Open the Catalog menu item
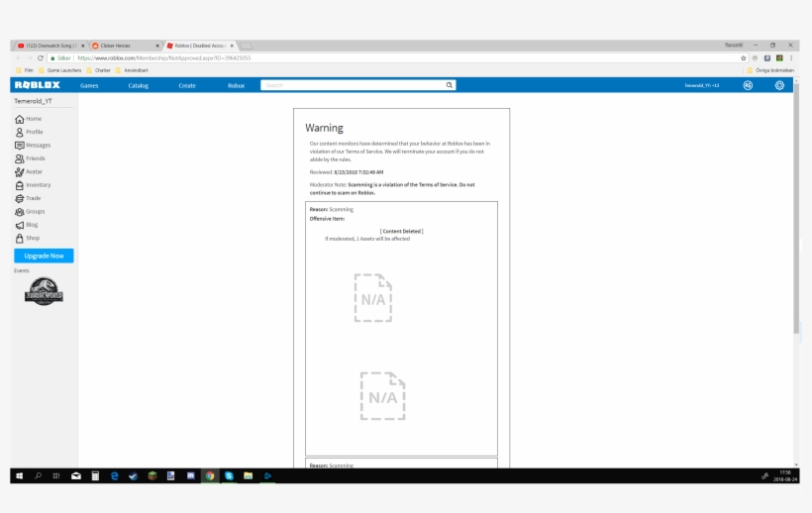This screenshot has width=812, height=513. pyautogui.click(x=139, y=85)
